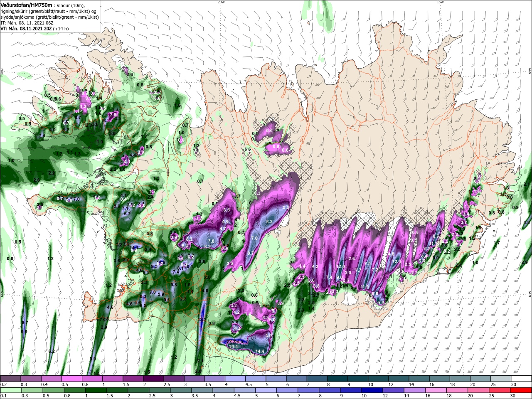Click the grey snow legend swatch labeled 20
532x399 pixels.
[x=481, y=379]
